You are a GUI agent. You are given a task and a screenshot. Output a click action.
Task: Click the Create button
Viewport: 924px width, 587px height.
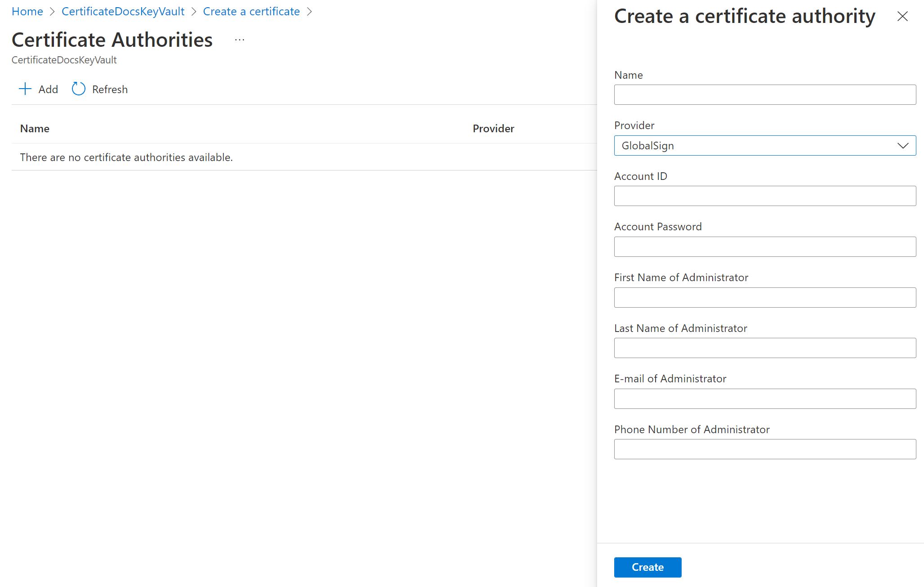[x=647, y=567]
